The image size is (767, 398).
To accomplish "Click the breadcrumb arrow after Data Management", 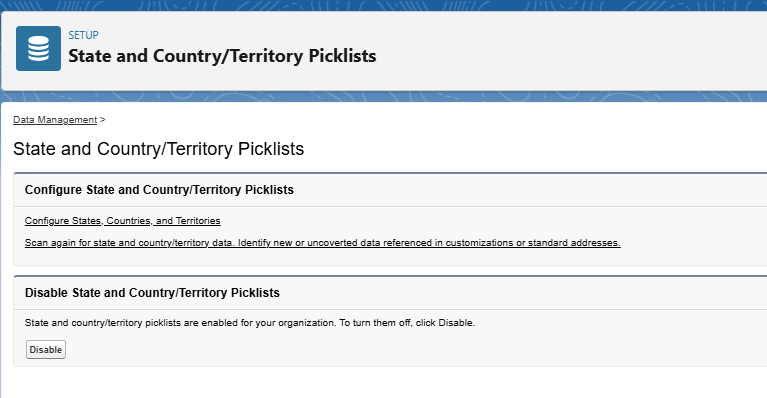I will (102, 119).
